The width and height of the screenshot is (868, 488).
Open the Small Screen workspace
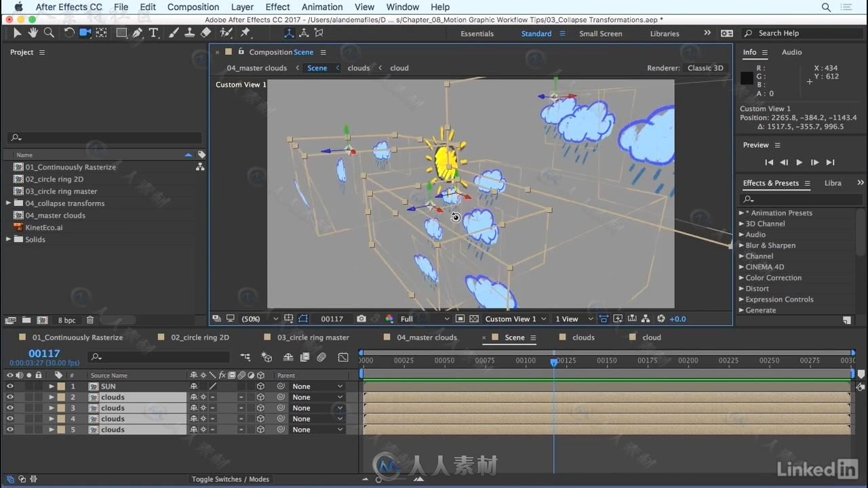click(600, 33)
